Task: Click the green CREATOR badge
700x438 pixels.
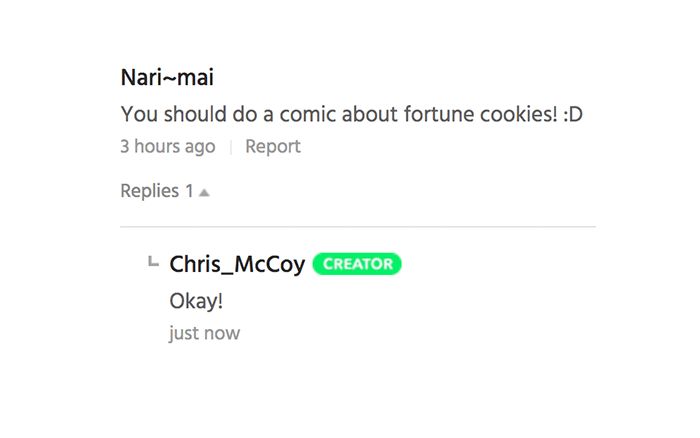Action: [357, 264]
